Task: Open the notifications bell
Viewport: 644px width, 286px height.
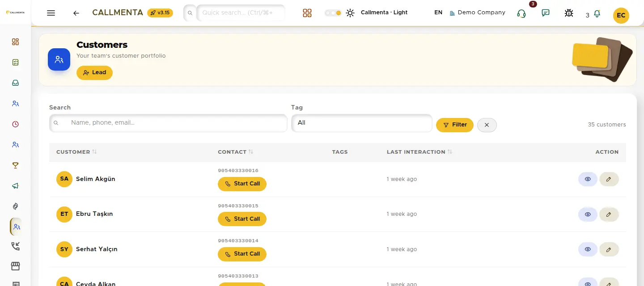Action: point(597,14)
